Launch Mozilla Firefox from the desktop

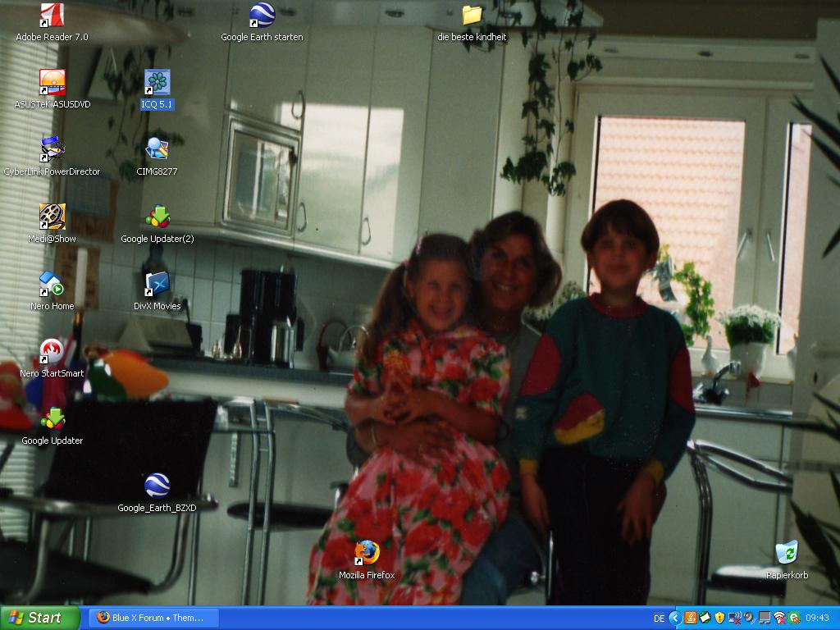[367, 554]
